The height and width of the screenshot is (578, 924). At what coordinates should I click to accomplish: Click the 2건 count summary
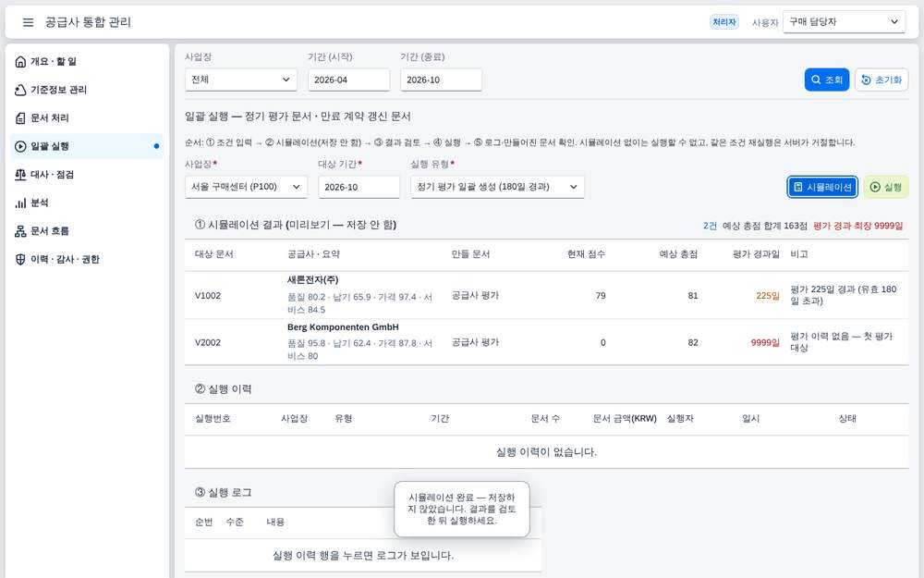coord(710,226)
